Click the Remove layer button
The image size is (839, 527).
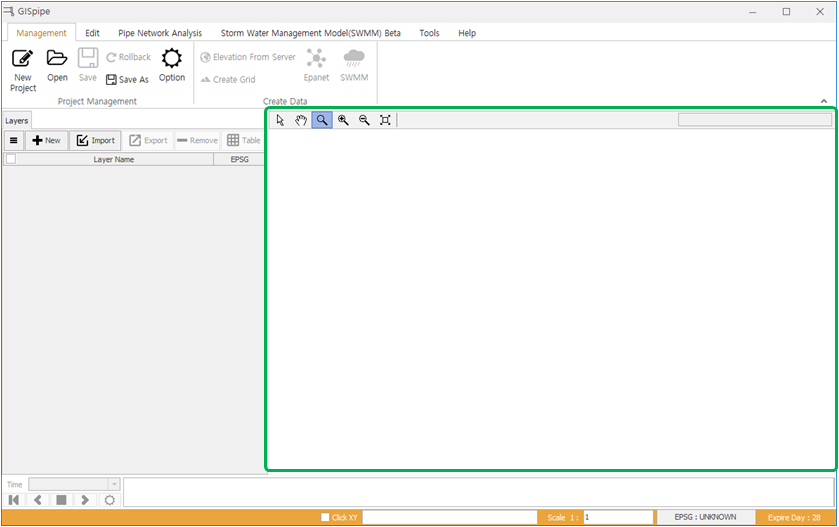point(197,140)
